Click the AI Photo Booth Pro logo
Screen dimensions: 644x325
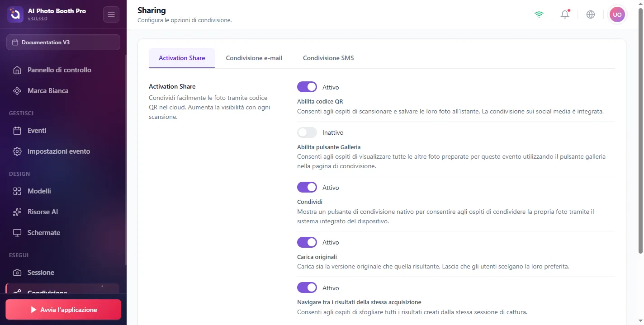[15, 14]
